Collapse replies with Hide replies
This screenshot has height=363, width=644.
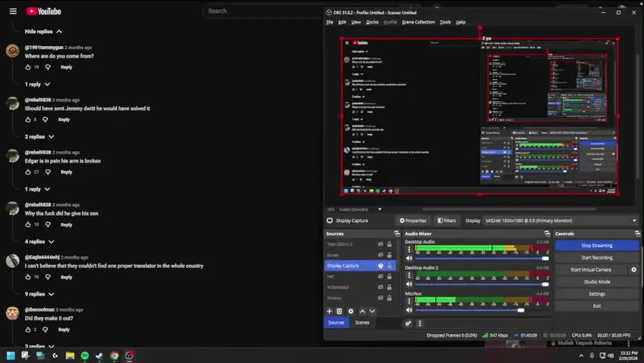point(43,31)
